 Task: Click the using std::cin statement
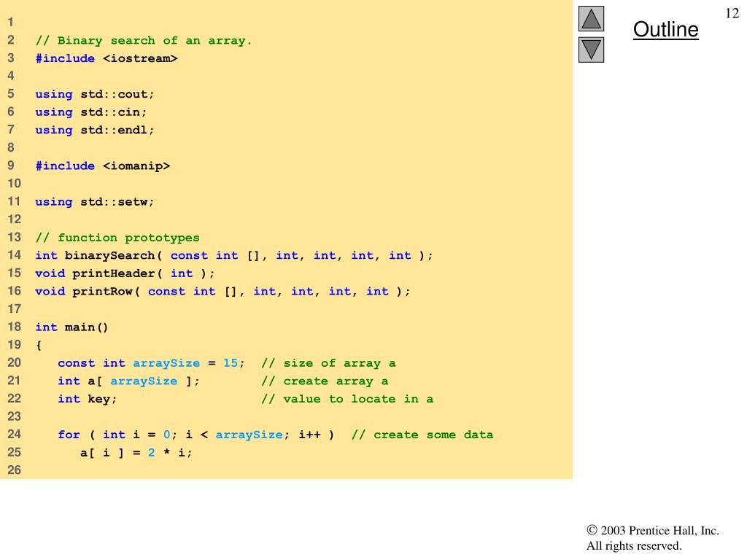coord(91,112)
